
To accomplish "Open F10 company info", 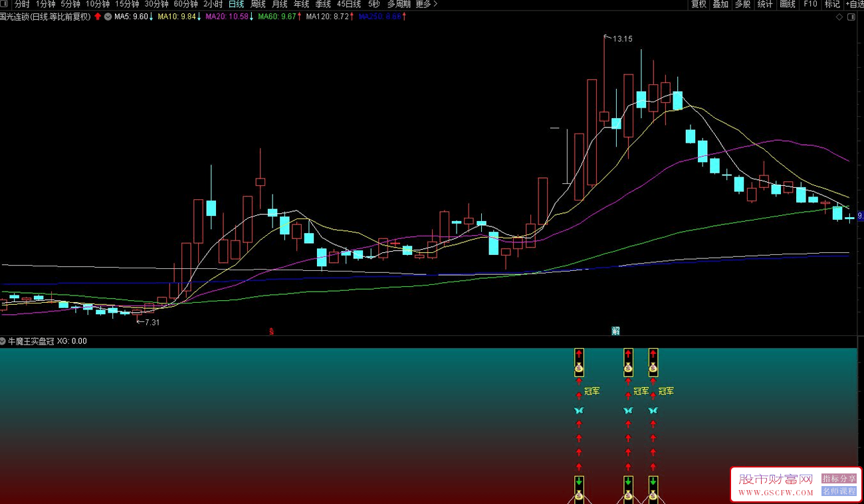I will [x=810, y=4].
